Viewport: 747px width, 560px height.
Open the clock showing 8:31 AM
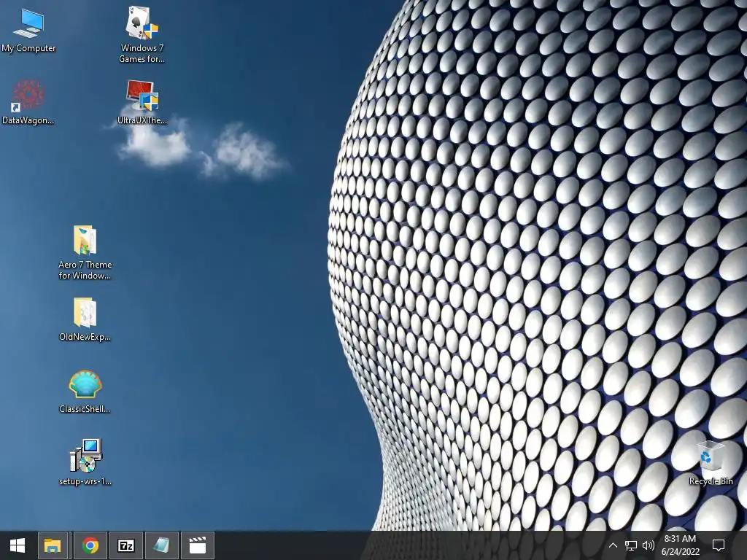(681, 545)
